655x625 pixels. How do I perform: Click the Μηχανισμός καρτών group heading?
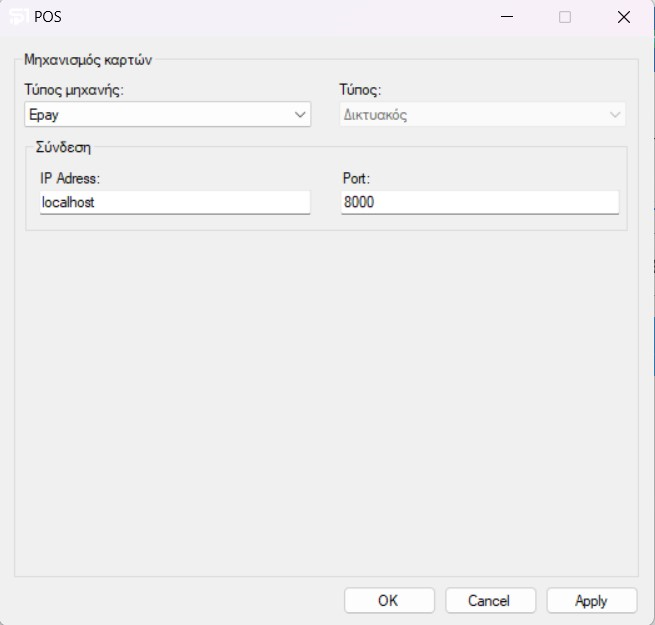click(88, 59)
